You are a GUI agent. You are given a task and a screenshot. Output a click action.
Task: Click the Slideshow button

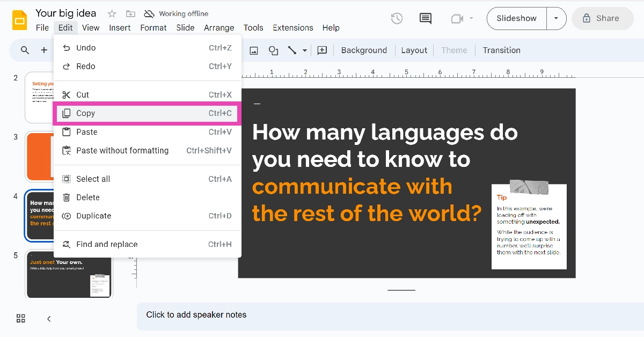pyautogui.click(x=516, y=18)
